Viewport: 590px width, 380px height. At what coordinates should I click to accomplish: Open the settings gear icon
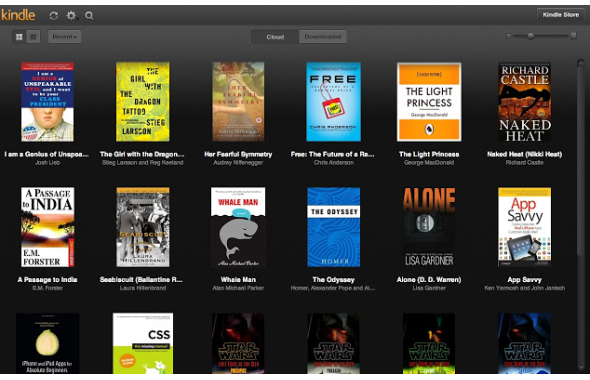click(x=71, y=15)
